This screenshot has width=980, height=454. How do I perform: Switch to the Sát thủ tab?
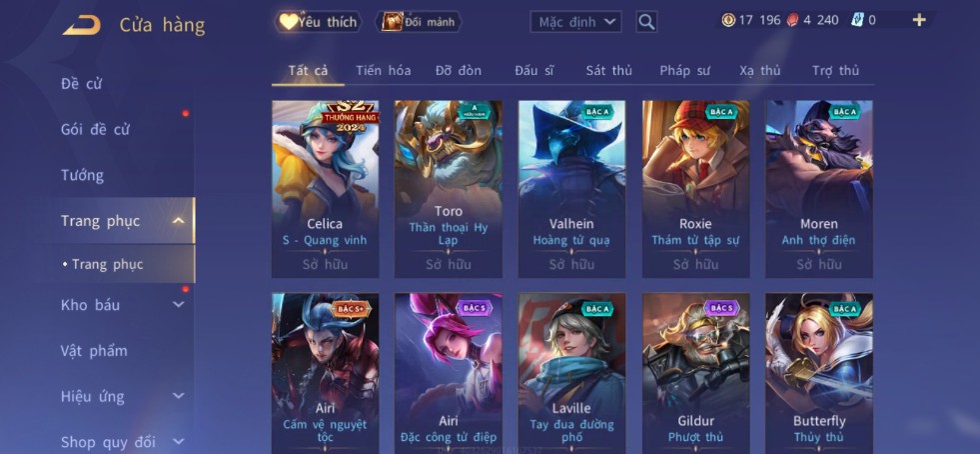pyautogui.click(x=608, y=71)
